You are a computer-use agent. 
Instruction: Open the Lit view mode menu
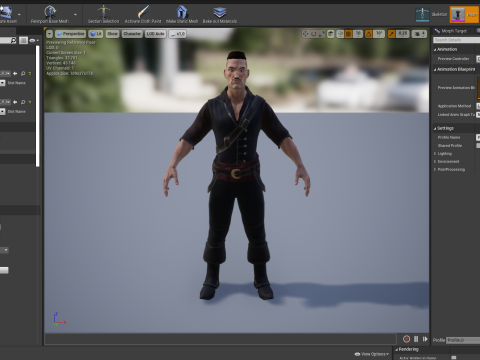point(96,34)
